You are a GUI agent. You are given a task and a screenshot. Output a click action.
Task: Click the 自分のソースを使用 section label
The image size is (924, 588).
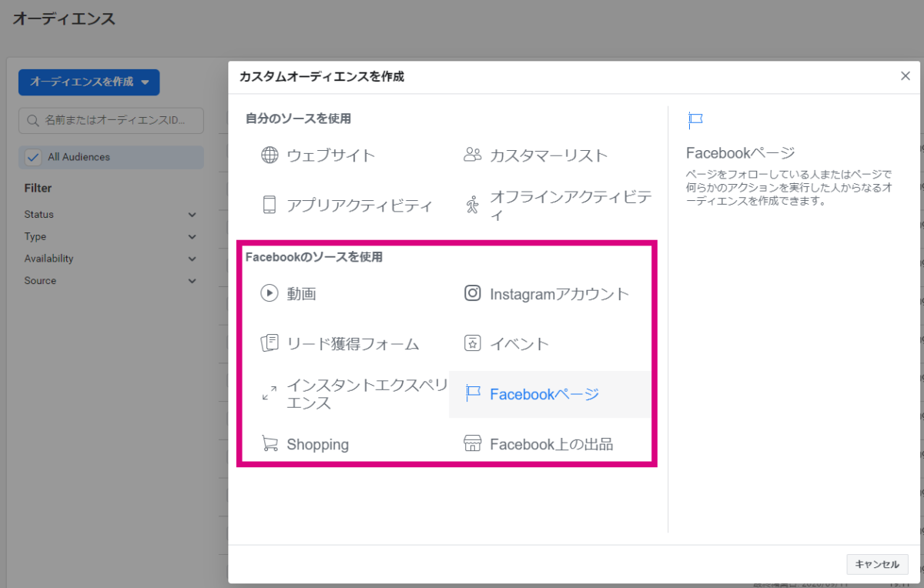pos(298,119)
